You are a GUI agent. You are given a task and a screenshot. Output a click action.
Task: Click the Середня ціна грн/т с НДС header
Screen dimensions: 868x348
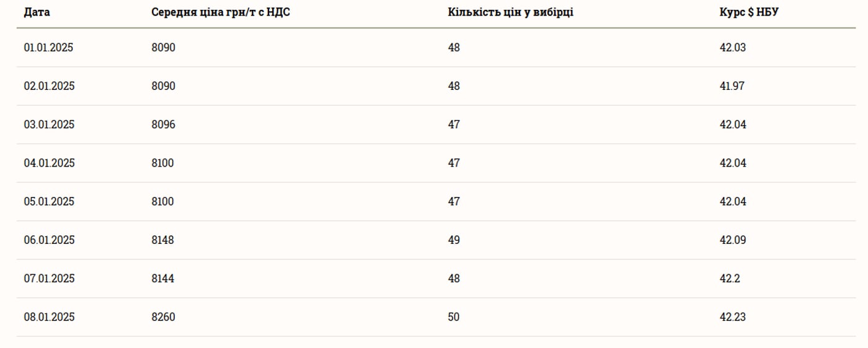[x=220, y=13]
